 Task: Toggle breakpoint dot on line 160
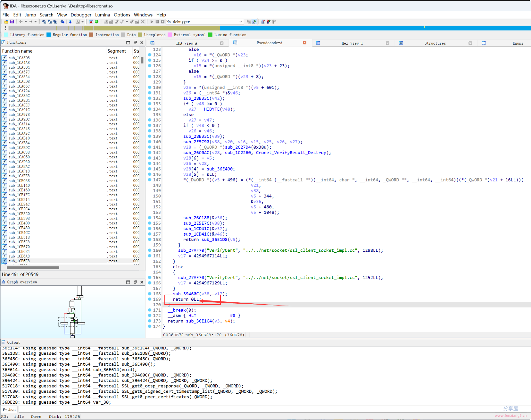point(150,250)
